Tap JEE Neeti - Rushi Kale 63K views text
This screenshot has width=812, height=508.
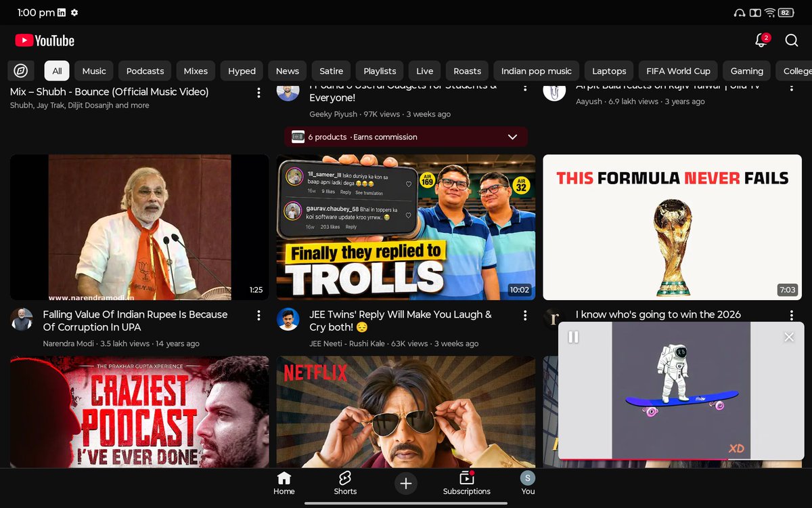(x=394, y=344)
